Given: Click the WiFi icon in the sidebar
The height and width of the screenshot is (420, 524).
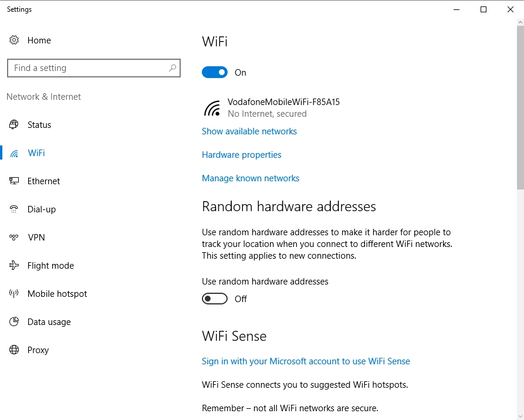Looking at the screenshot, I should pos(13,153).
